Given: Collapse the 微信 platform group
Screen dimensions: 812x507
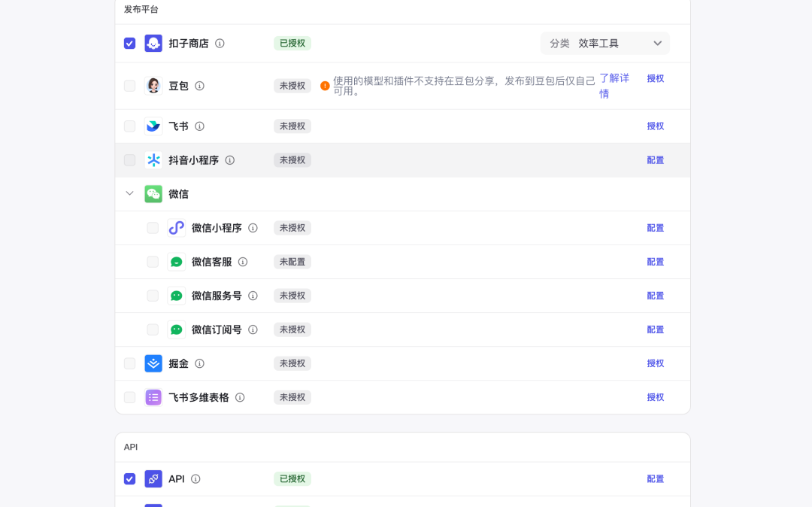Looking at the screenshot, I should [129, 193].
